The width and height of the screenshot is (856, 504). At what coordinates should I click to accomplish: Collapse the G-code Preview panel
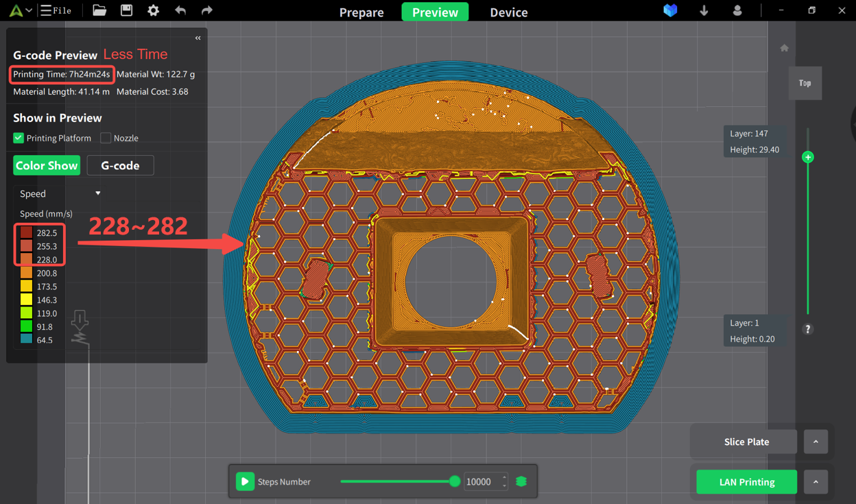(x=198, y=38)
